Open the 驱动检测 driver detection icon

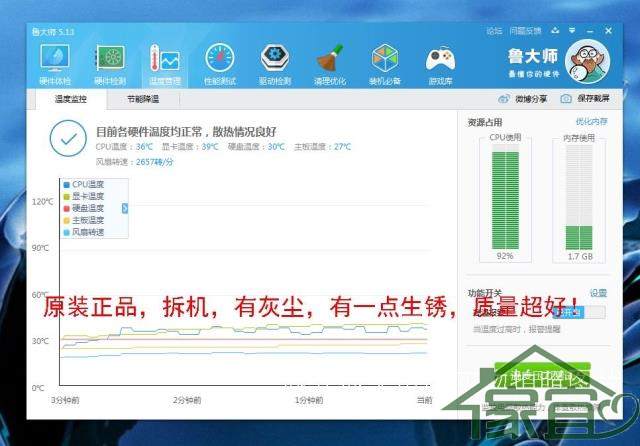[275, 64]
